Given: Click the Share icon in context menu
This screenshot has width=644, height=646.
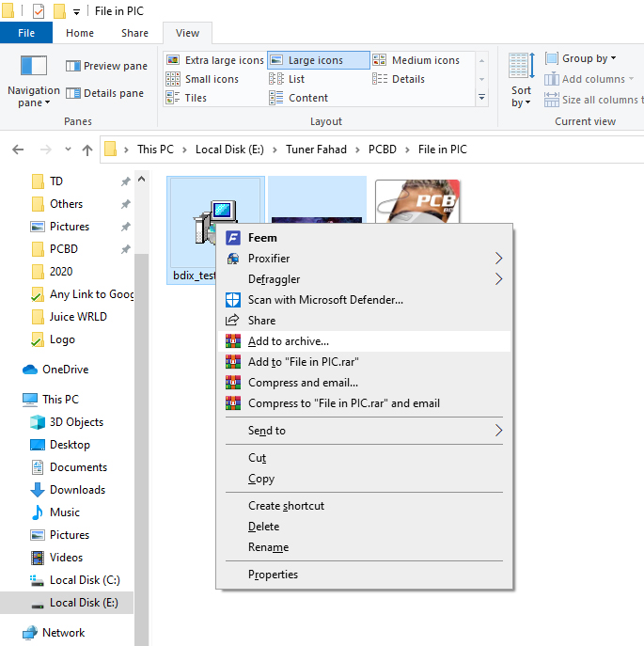Looking at the screenshot, I should [232, 321].
